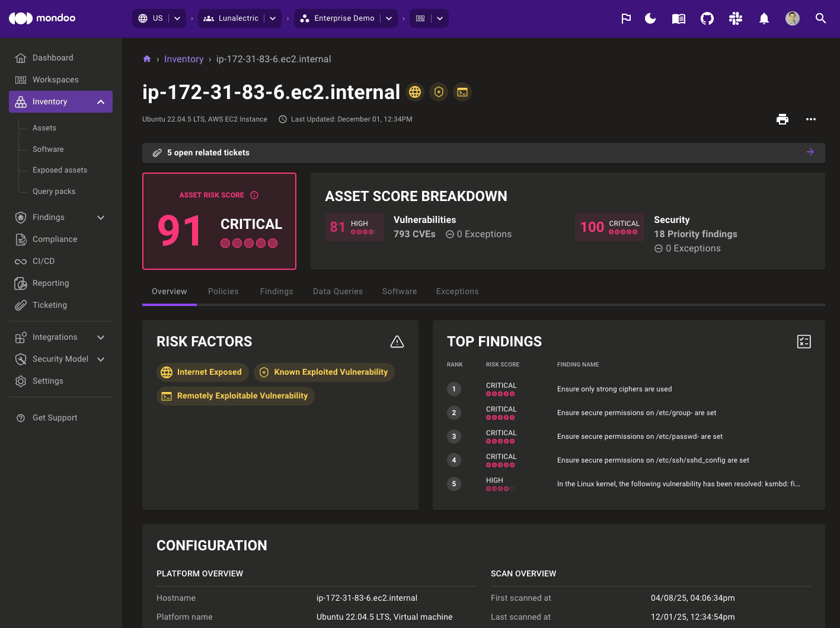Open the Top Findings checklist panel icon
This screenshot has height=628, width=840.
(x=804, y=342)
